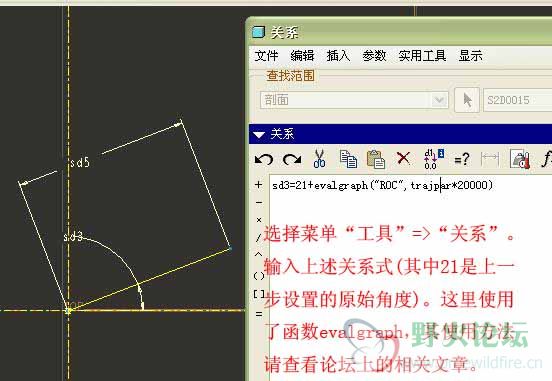Open the 文件 menu

point(266,56)
